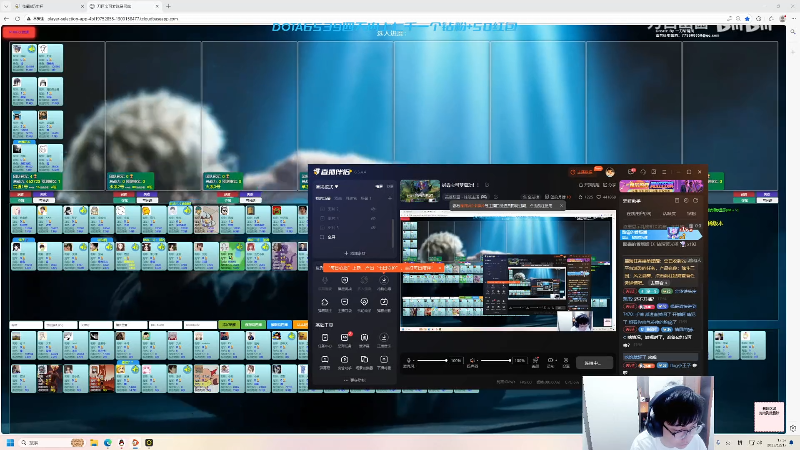Click the orange button in streaming app title bar

tap(581, 172)
